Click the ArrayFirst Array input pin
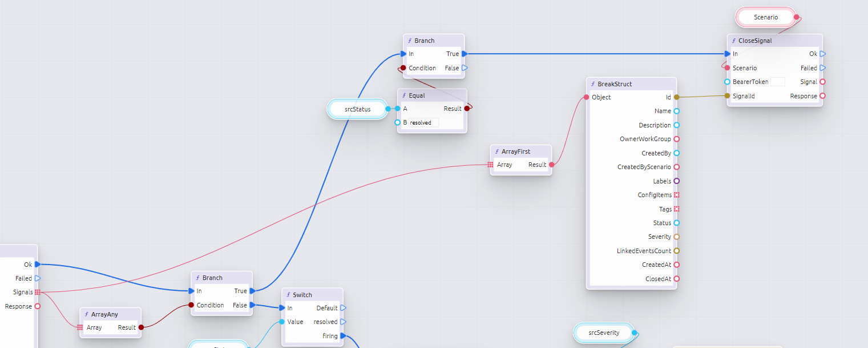The height and width of the screenshot is (348, 868). pos(490,165)
